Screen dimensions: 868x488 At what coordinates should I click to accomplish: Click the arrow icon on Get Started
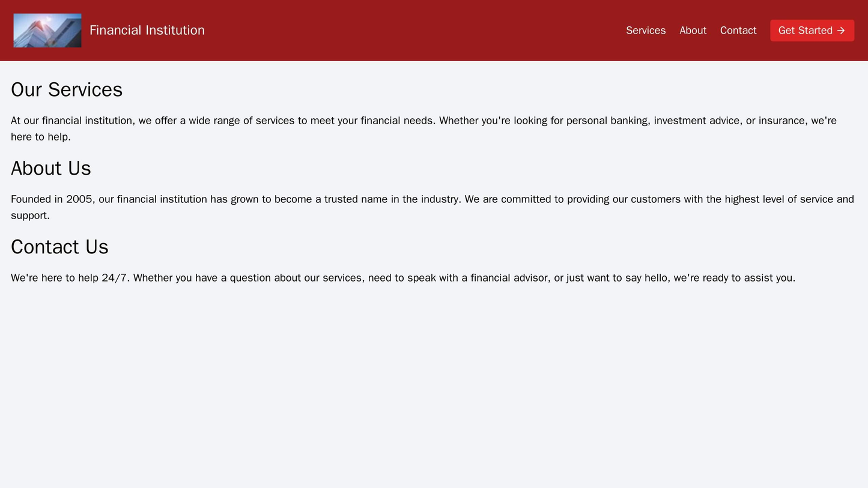pyautogui.click(x=841, y=31)
